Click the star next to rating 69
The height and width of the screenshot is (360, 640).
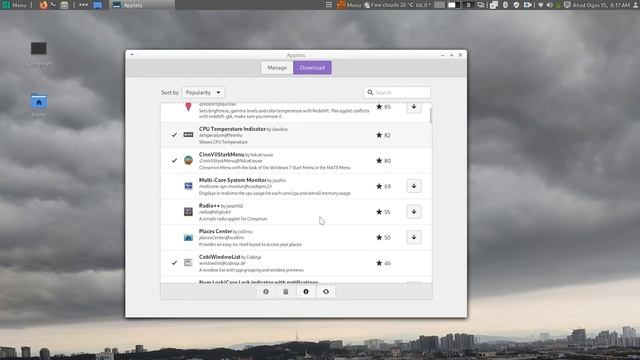point(379,186)
